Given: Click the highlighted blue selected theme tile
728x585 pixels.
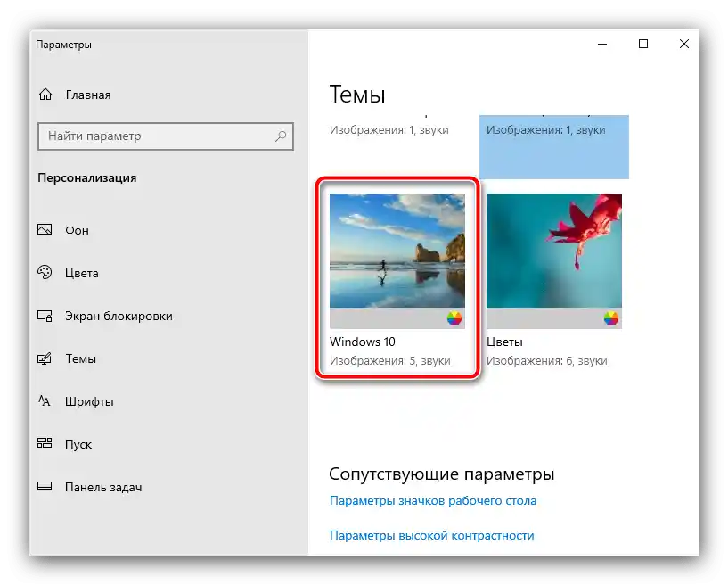Looking at the screenshot, I should (554, 147).
